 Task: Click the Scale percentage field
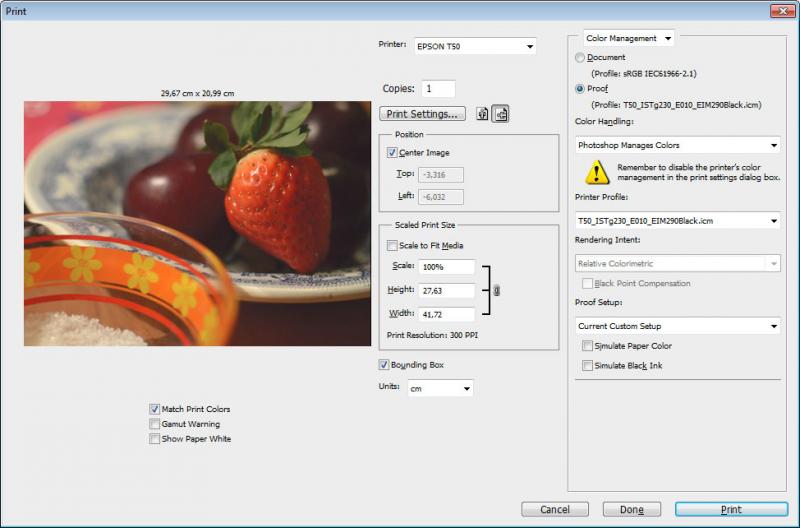coord(446,267)
